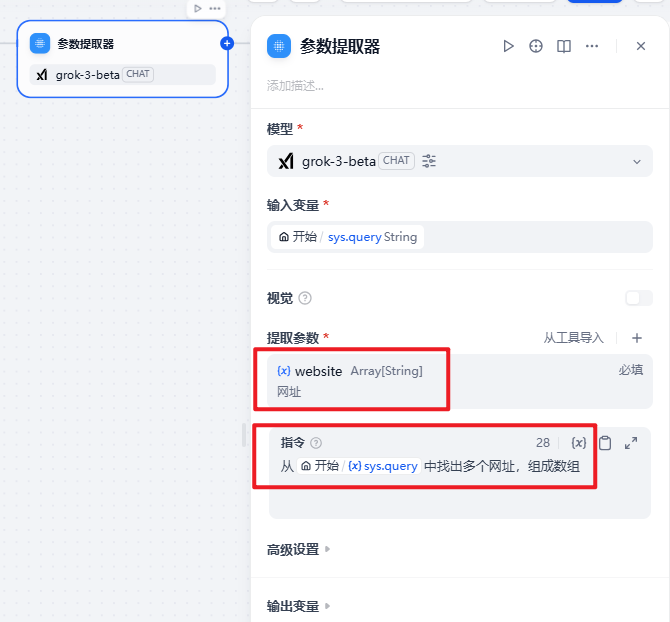Insert variable via {x} icon in instruction box
The height and width of the screenshot is (622, 670).
point(579,443)
